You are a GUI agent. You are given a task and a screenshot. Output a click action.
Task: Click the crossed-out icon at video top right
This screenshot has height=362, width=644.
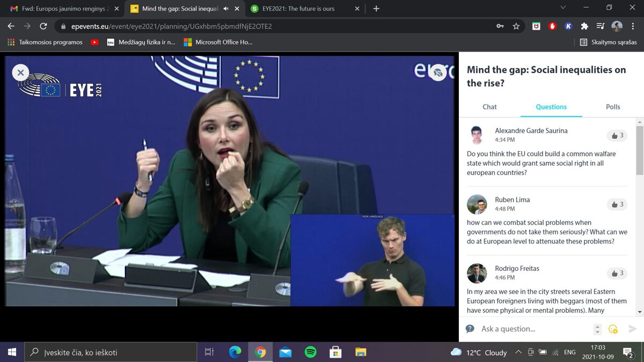click(438, 72)
